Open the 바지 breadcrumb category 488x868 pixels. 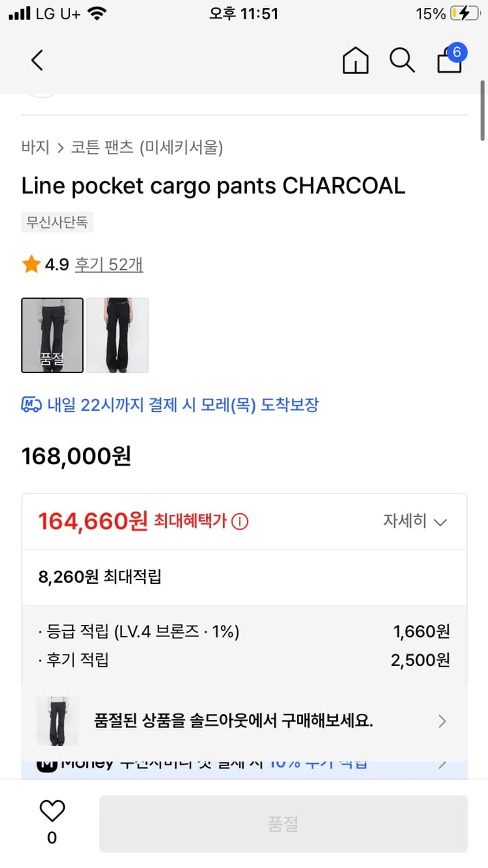(x=35, y=147)
